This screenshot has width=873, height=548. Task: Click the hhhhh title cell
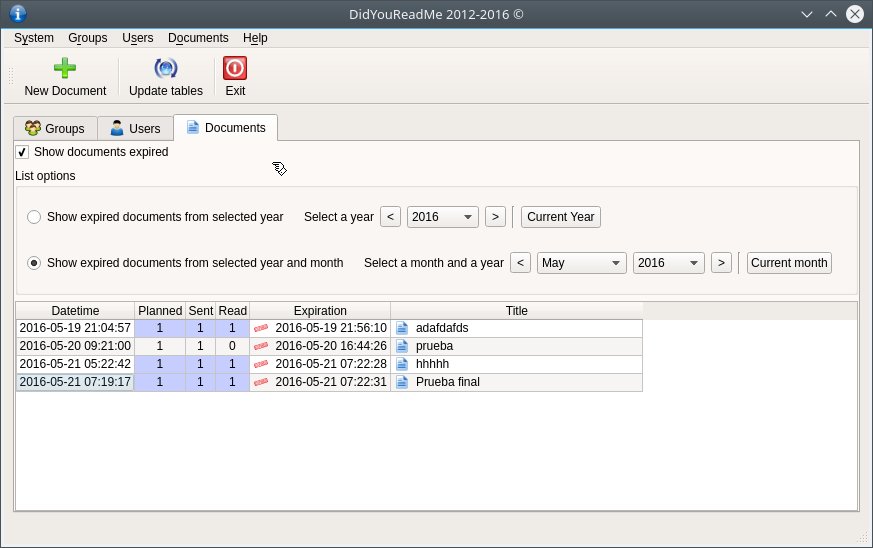click(x=517, y=364)
